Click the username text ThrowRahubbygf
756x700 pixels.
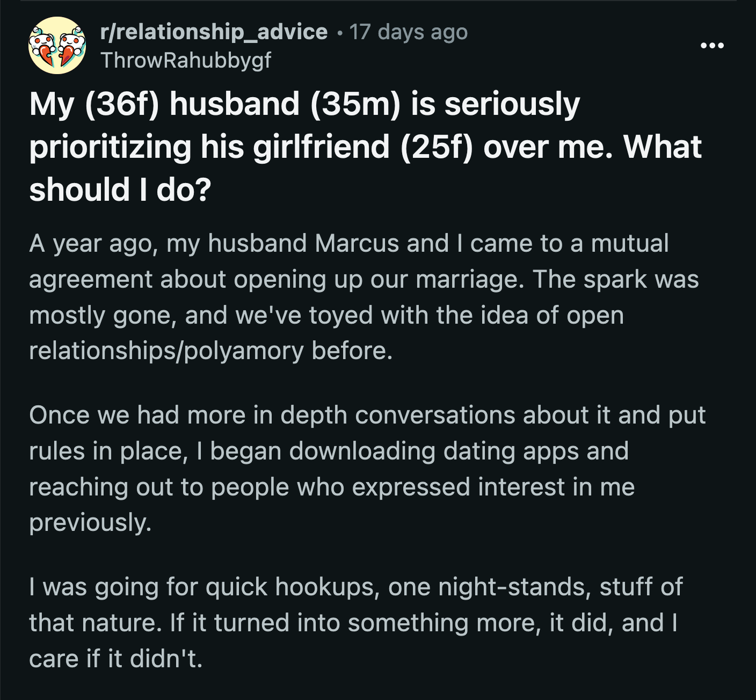pyautogui.click(x=187, y=60)
